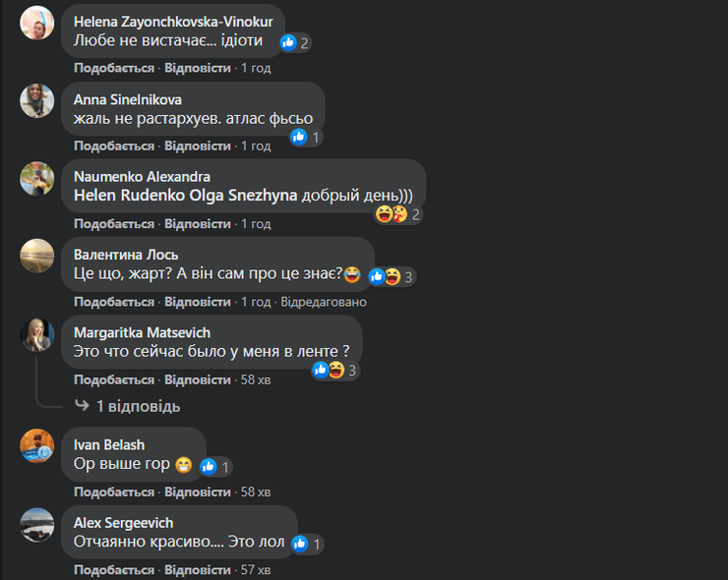Viewport: 728px width, 580px height.
Task: Open the tagged Olga Snezhyna profile link
Action: (243, 196)
